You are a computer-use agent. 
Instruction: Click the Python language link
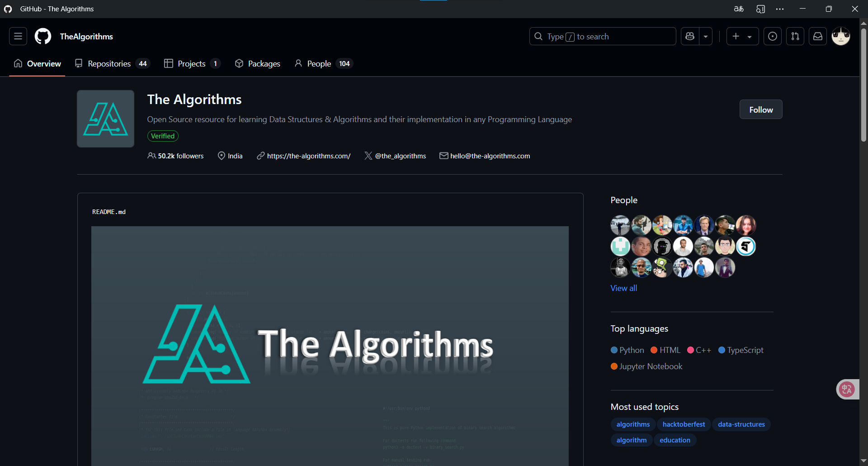627,350
